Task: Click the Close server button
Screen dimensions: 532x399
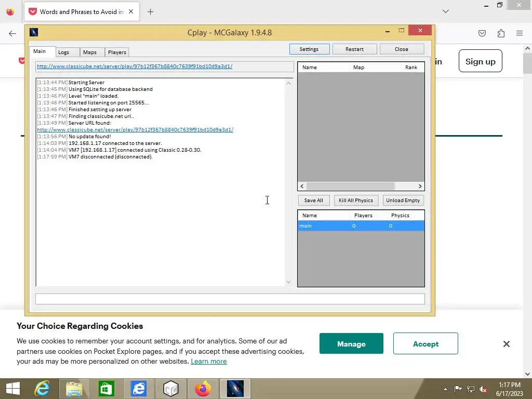Action: tap(402, 49)
